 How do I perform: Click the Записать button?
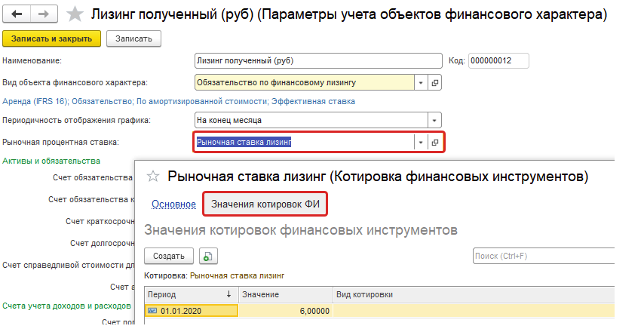tap(133, 38)
